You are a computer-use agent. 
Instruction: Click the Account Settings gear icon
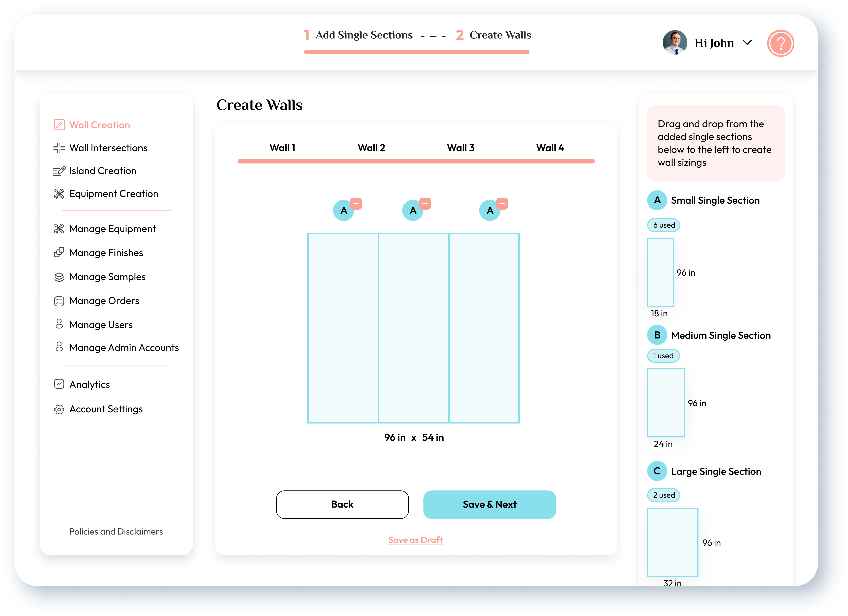tap(59, 410)
